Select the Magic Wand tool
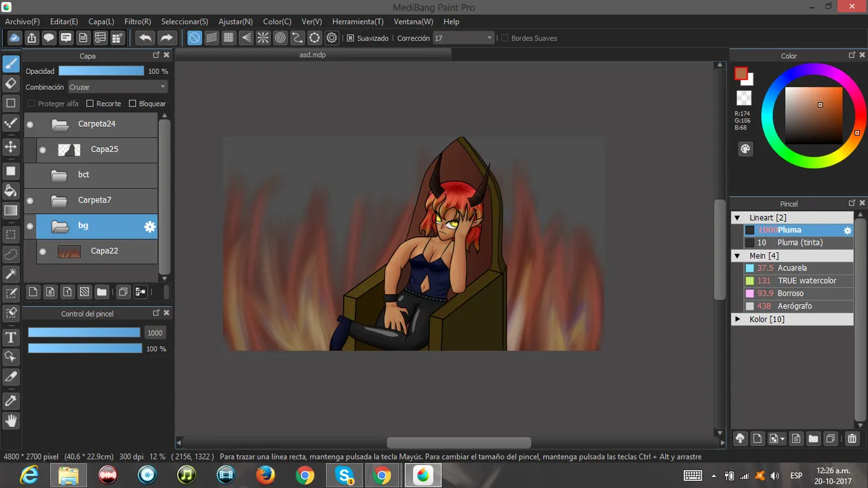Image resolution: width=868 pixels, height=488 pixels. pyautogui.click(x=11, y=274)
